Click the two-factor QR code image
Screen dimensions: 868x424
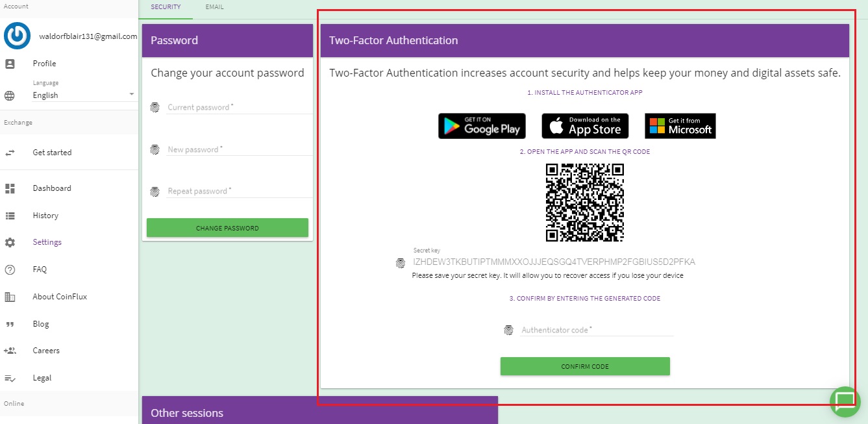click(x=585, y=202)
